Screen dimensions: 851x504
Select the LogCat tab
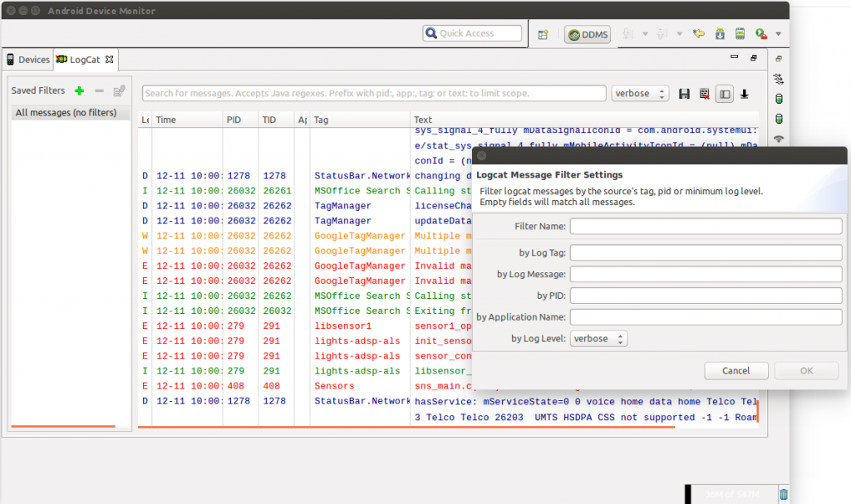point(85,60)
